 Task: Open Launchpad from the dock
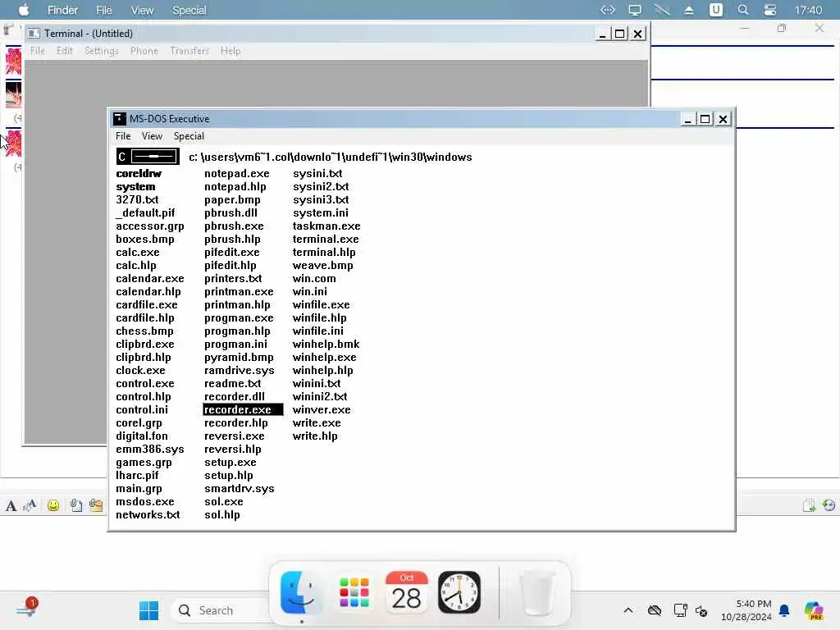(354, 592)
